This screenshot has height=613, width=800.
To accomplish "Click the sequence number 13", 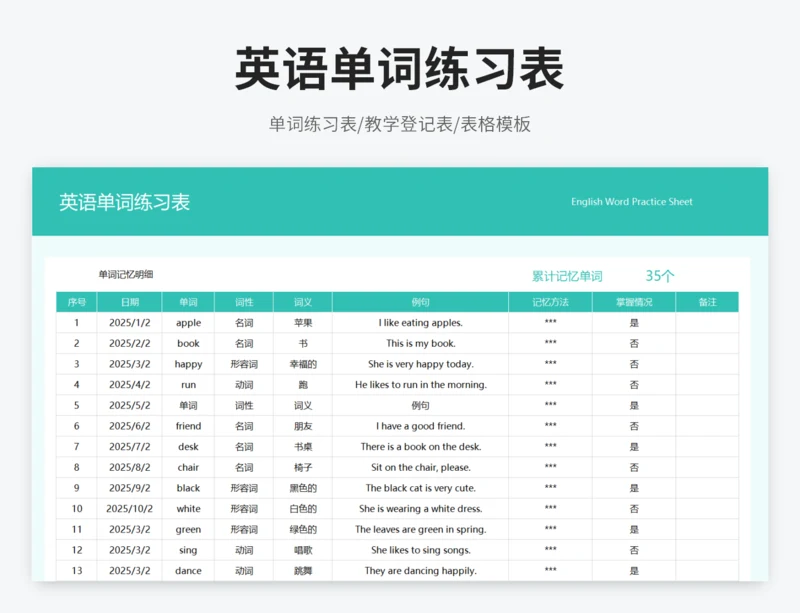I will click(77, 571).
